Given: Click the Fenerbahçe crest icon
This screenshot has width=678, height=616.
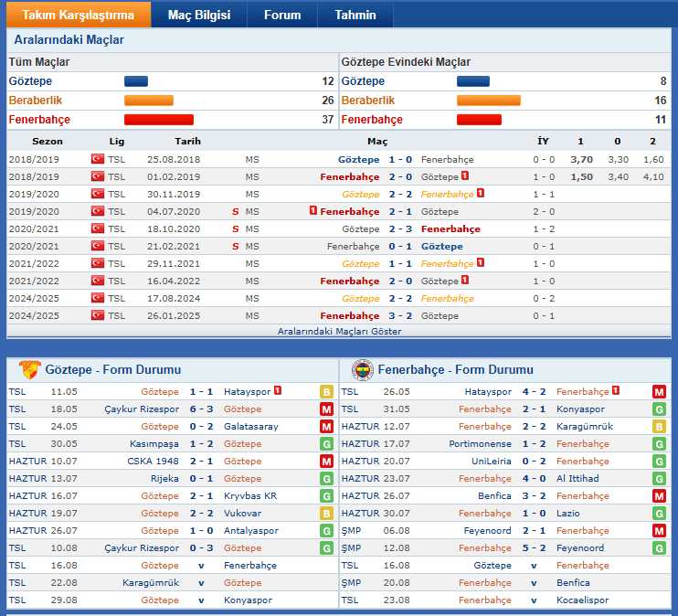Looking at the screenshot, I should point(363,370).
